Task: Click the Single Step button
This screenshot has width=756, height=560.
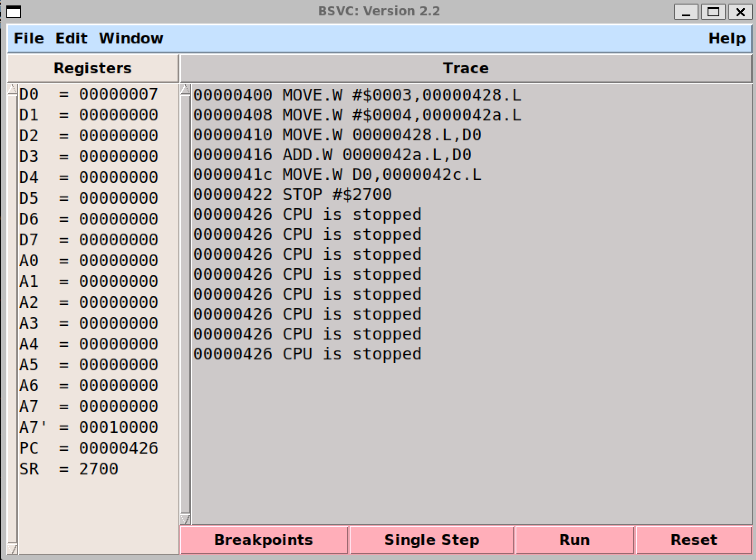Action: tap(432, 540)
